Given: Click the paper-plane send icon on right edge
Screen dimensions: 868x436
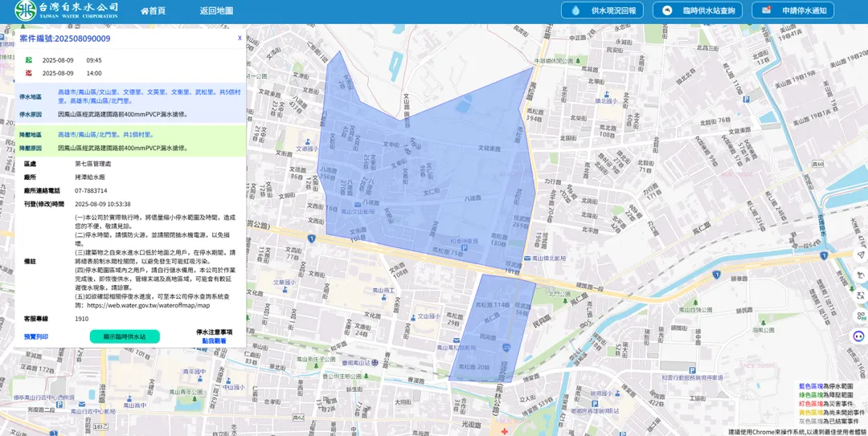Looking at the screenshot, I should tap(860, 255).
